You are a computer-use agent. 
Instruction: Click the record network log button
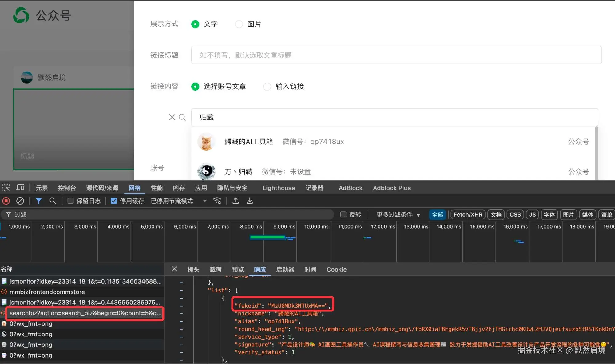[x=6, y=201]
